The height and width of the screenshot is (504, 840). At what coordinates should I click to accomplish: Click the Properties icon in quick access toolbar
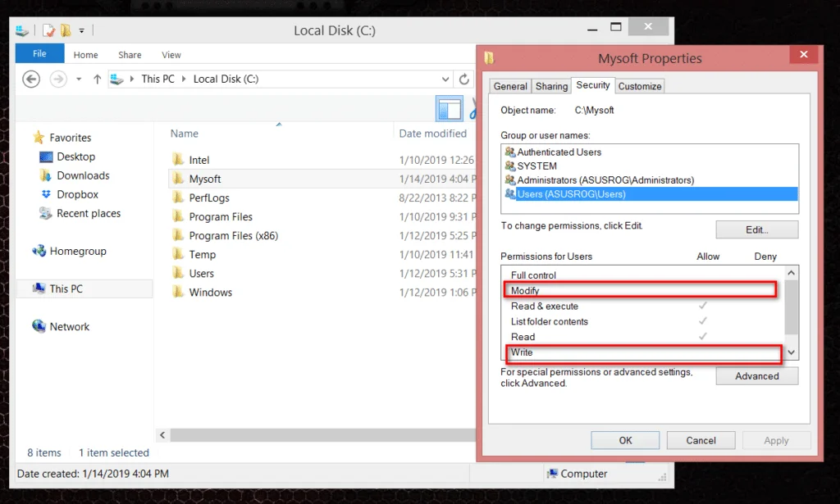(49, 31)
